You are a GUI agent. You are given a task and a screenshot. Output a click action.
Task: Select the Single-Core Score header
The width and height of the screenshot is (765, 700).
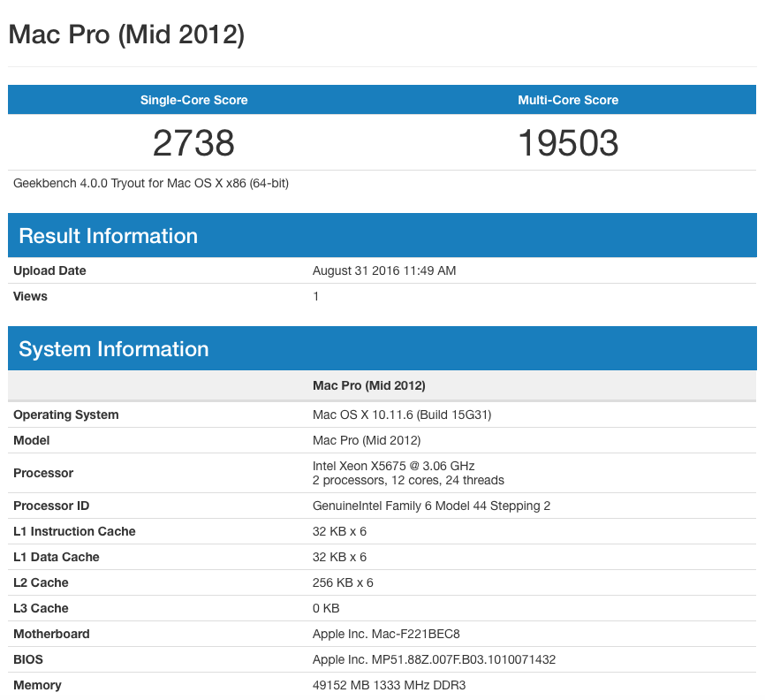pyautogui.click(x=194, y=100)
